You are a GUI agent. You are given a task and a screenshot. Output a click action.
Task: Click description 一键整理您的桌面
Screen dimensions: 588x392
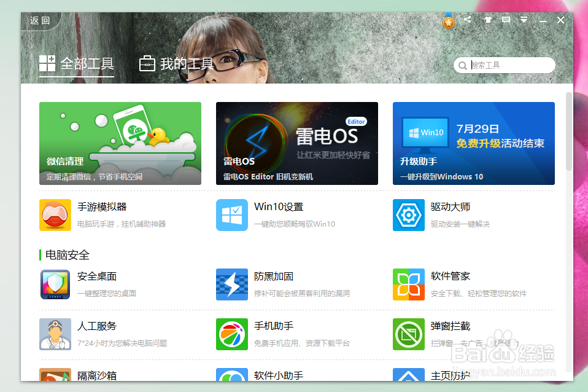click(x=107, y=294)
